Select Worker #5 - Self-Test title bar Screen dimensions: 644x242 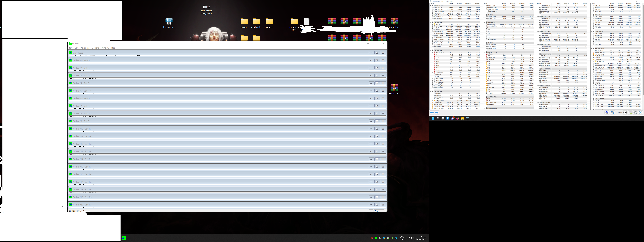click(227, 91)
